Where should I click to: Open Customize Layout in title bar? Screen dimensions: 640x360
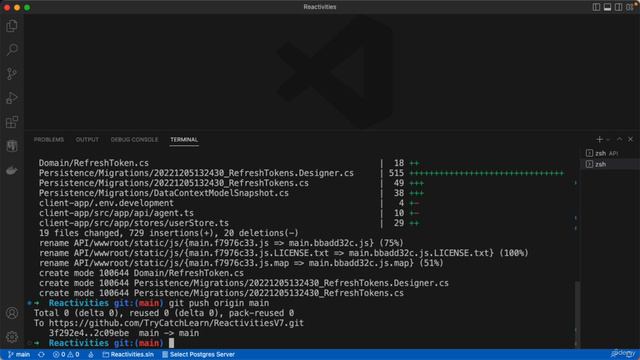click(630, 7)
